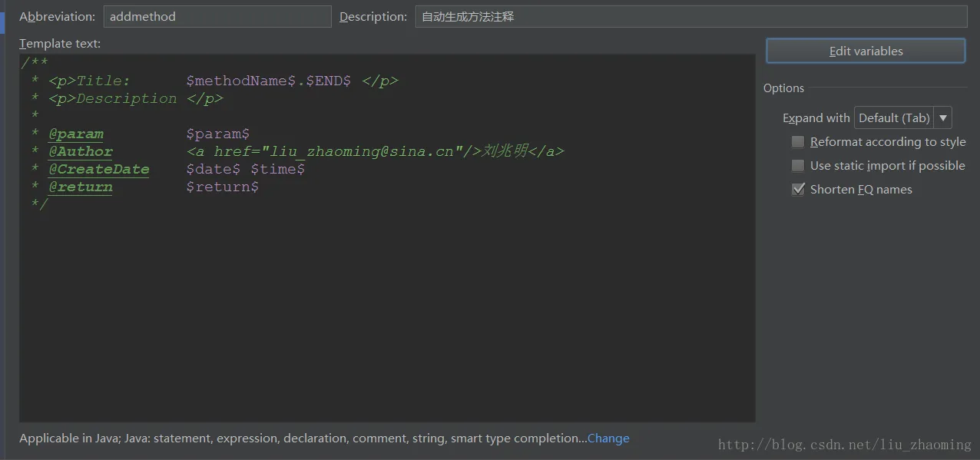Click the Description input field

tap(691, 16)
